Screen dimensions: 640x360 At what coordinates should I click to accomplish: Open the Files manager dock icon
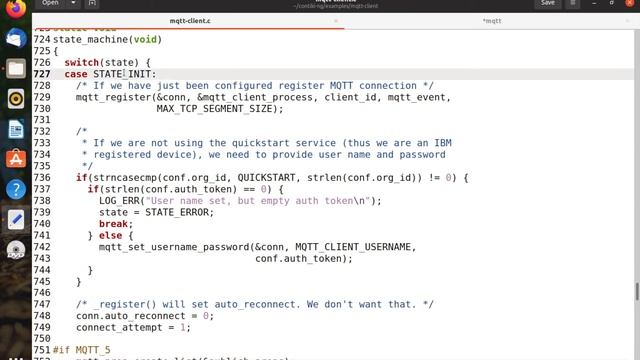pyautogui.click(x=16, y=69)
